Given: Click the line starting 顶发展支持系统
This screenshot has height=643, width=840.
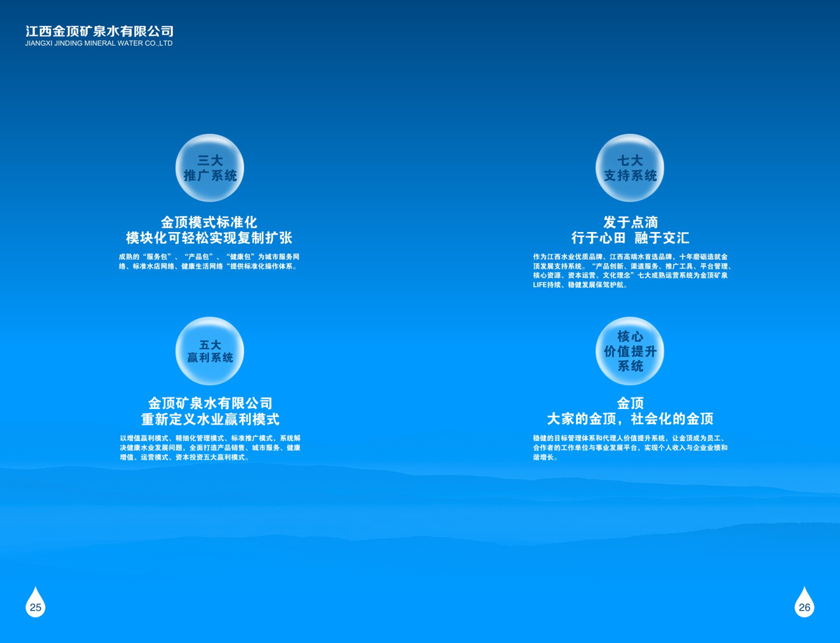Looking at the screenshot, I should [632, 266].
